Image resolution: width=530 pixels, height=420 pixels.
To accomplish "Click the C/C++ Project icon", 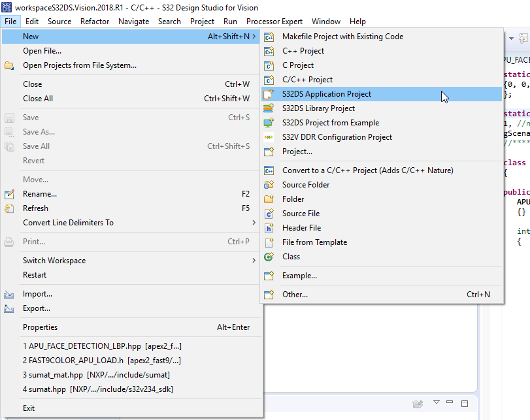I will 269,80.
